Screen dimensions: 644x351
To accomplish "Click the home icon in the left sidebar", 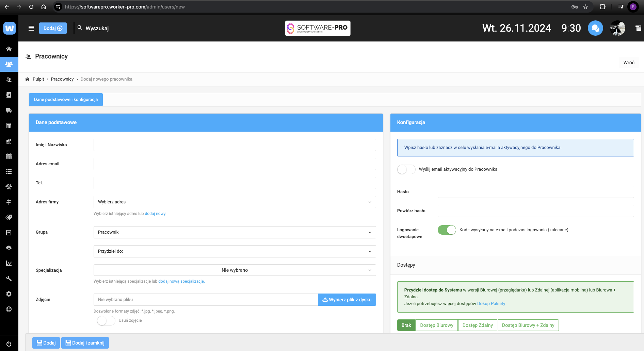I will tap(9, 49).
